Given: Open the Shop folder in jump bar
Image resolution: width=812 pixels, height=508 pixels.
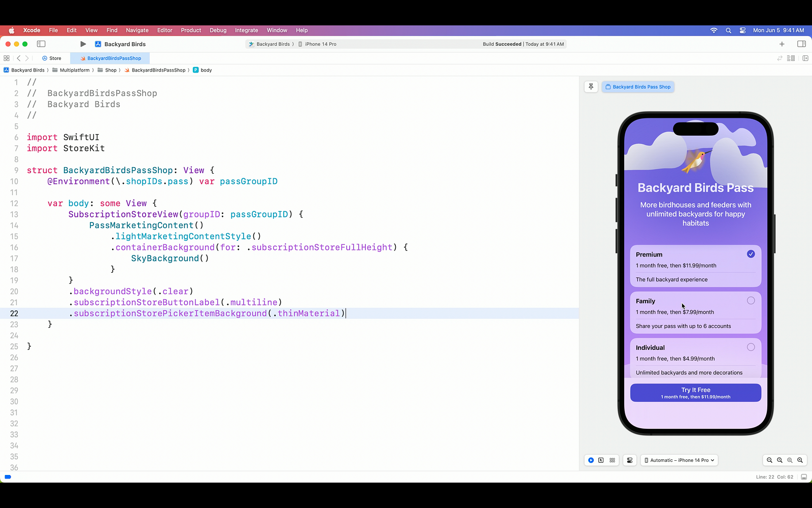Looking at the screenshot, I should click(107, 70).
